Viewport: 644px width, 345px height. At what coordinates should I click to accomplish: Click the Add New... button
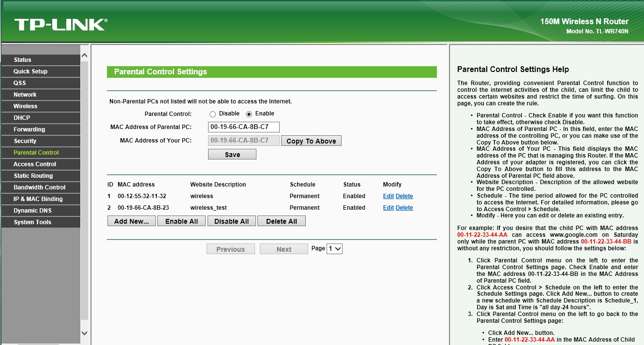tap(132, 221)
